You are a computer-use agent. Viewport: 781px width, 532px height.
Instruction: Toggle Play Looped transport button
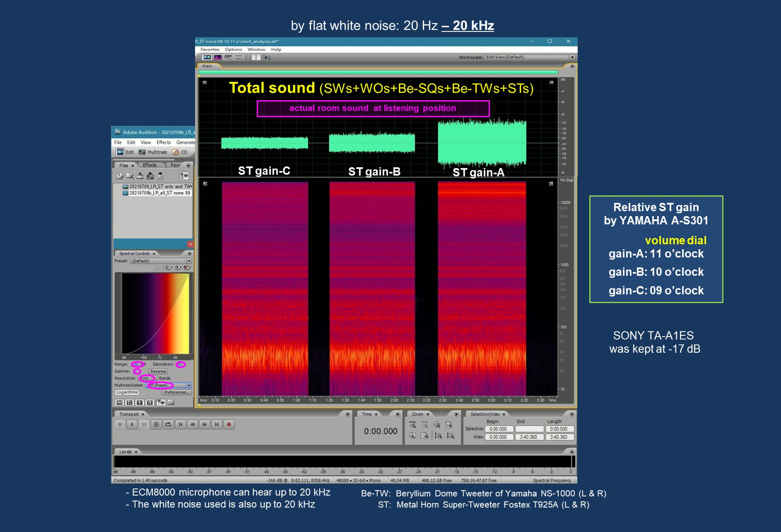[168, 424]
